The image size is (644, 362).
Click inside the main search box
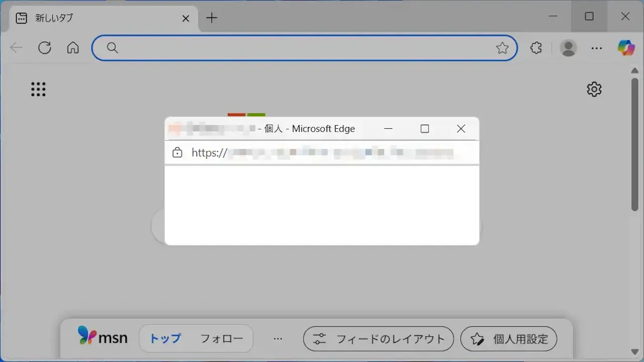[302, 48]
